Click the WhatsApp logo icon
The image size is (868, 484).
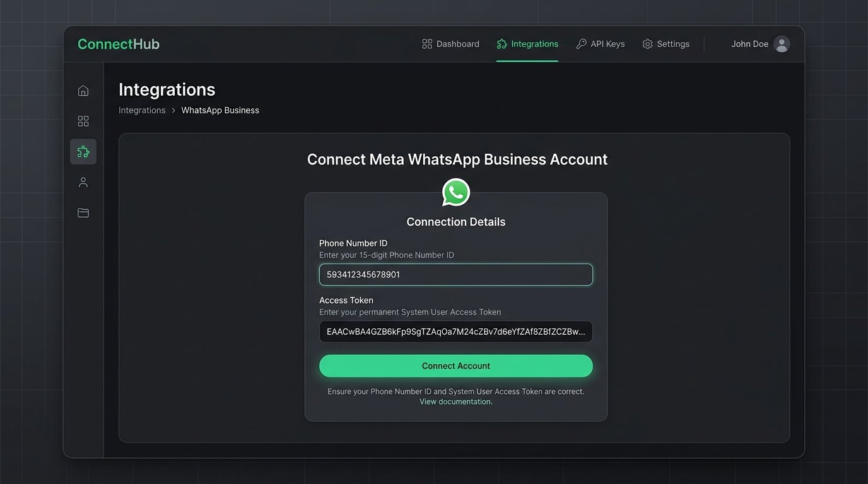tap(456, 192)
